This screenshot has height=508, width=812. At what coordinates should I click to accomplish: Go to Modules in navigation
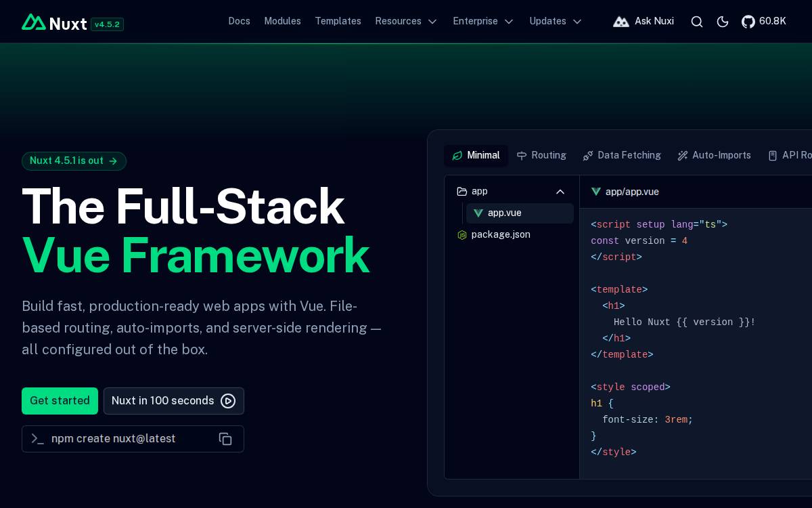(282, 21)
